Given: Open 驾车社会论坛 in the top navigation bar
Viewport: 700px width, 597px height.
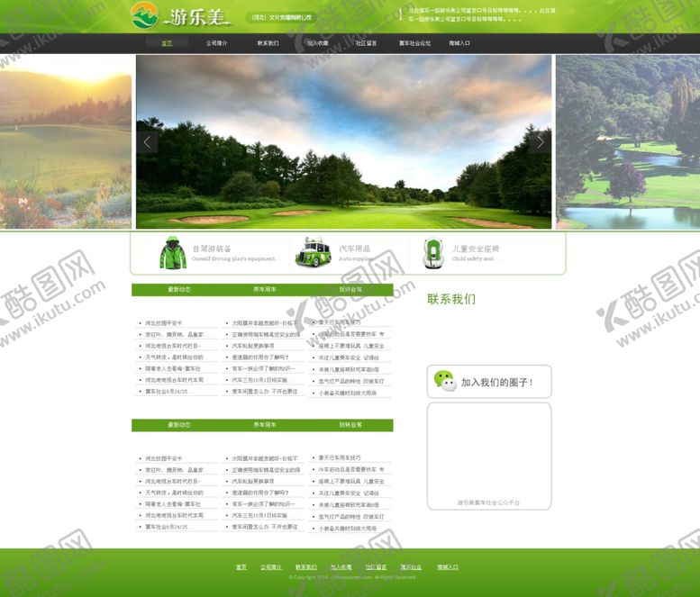Looking at the screenshot, I should [414, 43].
